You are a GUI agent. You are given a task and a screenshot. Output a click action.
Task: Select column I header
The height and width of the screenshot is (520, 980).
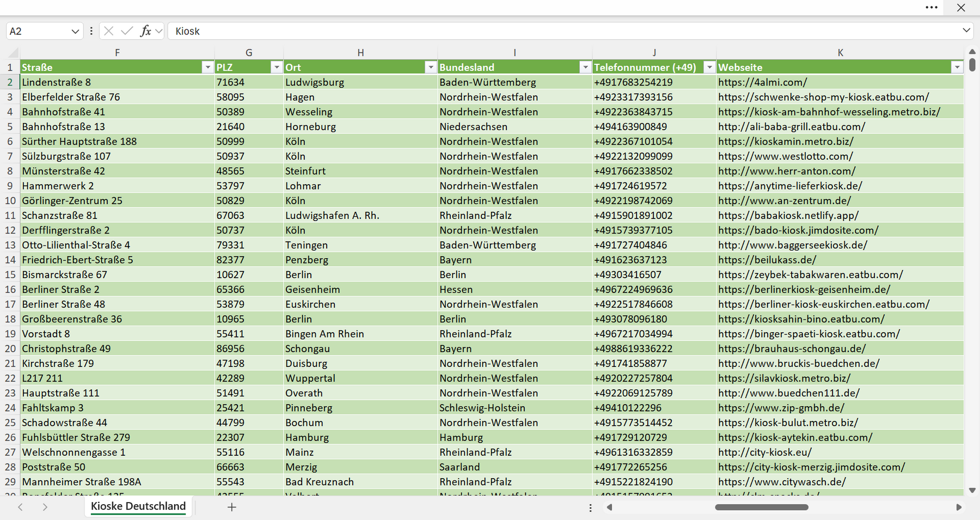pyautogui.click(x=514, y=53)
